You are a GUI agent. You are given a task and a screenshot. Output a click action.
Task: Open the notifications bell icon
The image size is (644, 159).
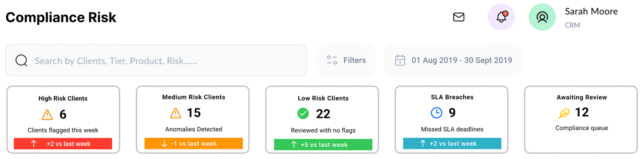pos(501,17)
